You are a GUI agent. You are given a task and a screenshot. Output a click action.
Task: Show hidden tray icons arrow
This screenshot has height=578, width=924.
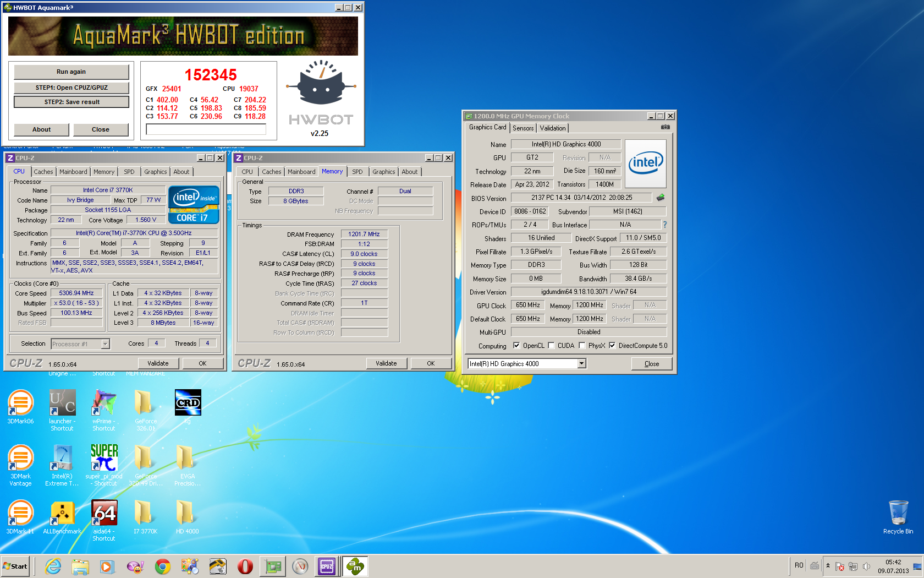click(x=828, y=566)
